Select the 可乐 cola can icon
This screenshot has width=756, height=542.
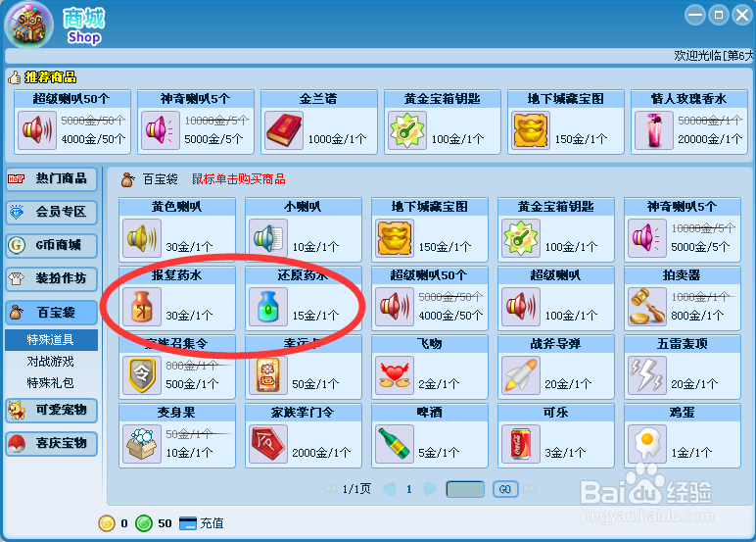click(x=521, y=444)
